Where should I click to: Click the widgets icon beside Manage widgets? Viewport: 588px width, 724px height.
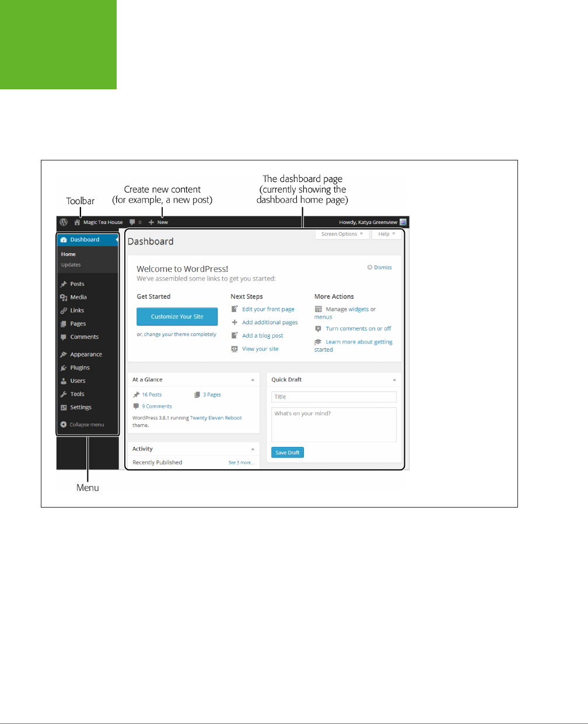(318, 309)
